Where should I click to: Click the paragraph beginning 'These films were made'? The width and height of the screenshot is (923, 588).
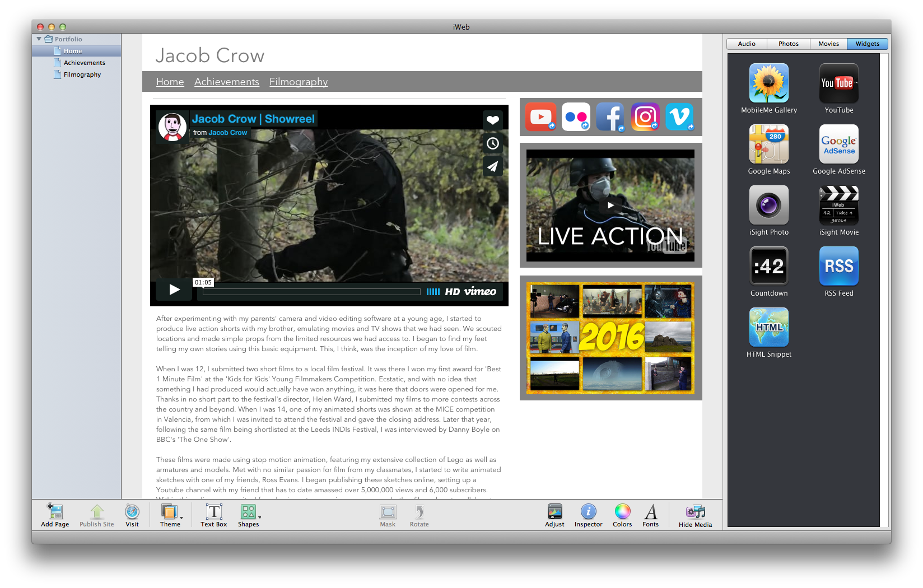tap(329, 478)
